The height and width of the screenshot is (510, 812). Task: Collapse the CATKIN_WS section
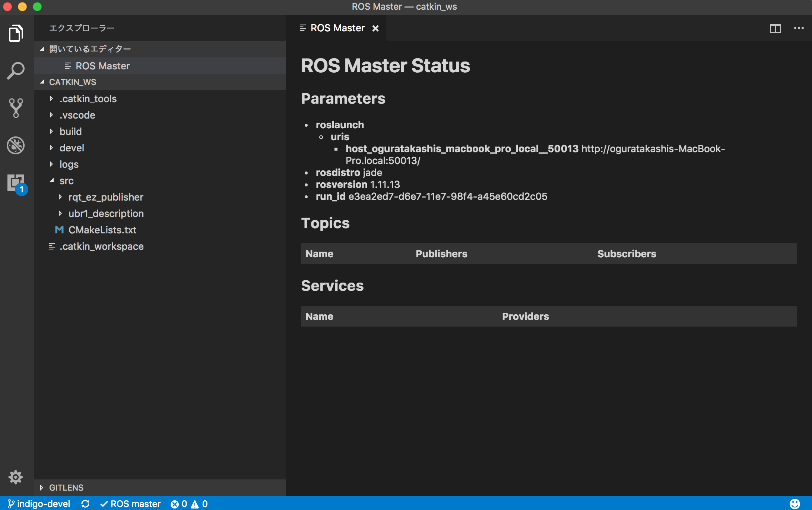pos(160,82)
